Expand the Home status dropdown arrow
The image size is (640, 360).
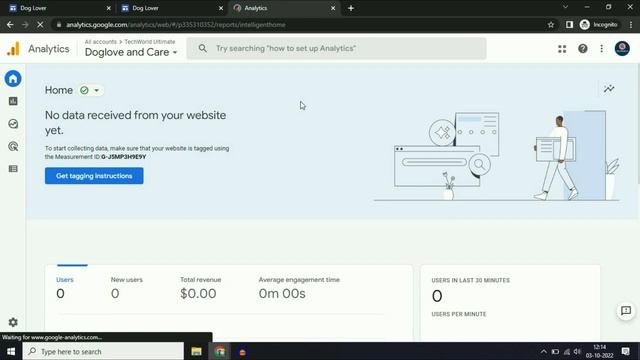click(x=97, y=90)
